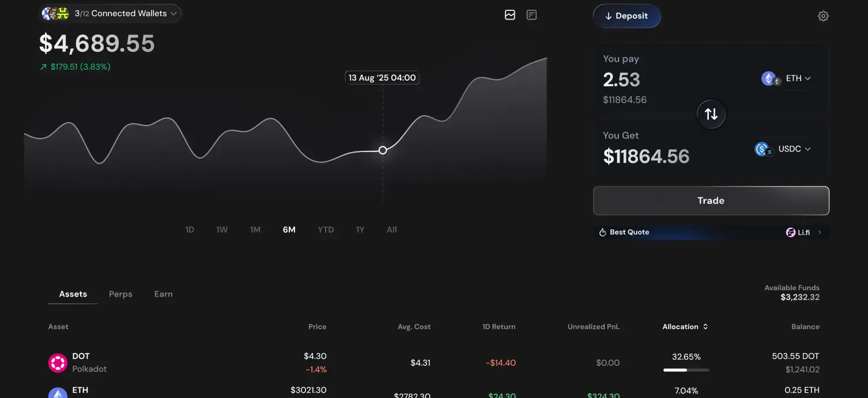
Task: Switch to the Earn tab
Action: [x=163, y=294]
